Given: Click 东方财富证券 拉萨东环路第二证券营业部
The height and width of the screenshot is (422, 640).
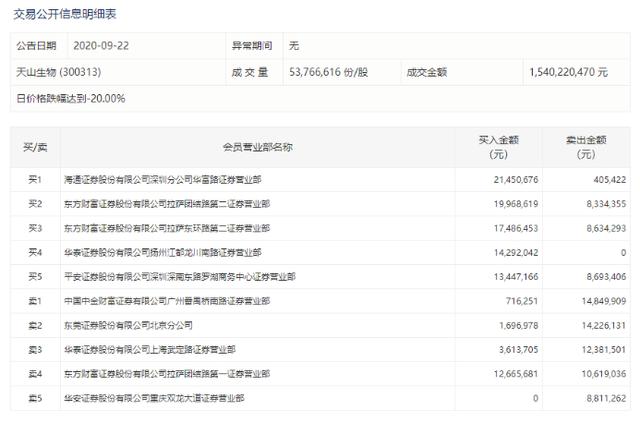Looking at the screenshot, I should pos(167,228).
